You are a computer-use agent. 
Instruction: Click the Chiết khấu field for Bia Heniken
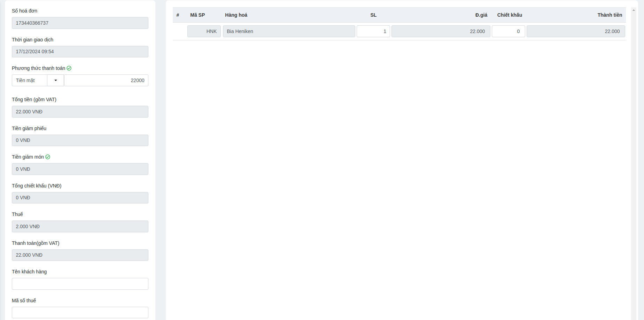tap(508, 31)
